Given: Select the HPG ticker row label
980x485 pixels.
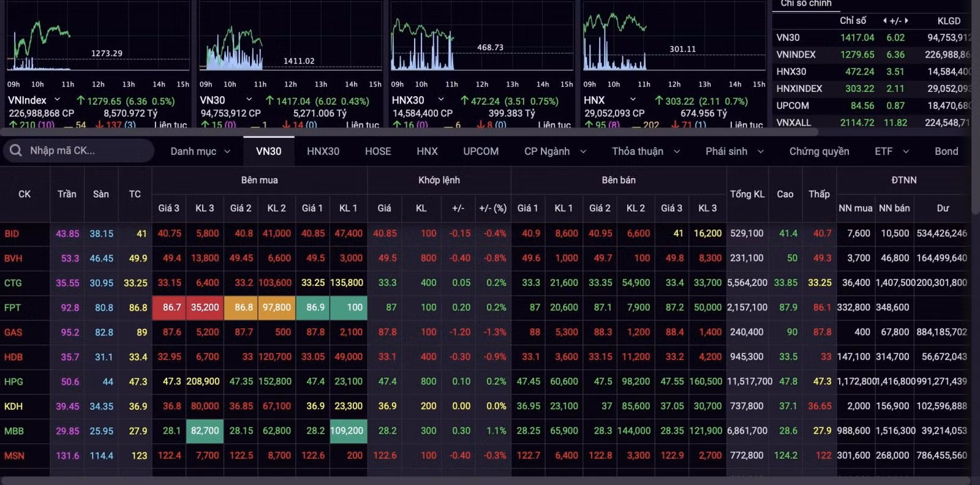Looking at the screenshot, I should pos(13,382).
